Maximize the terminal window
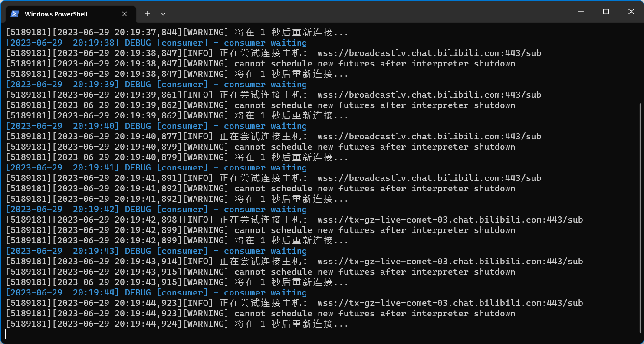The width and height of the screenshot is (644, 344). coord(606,12)
